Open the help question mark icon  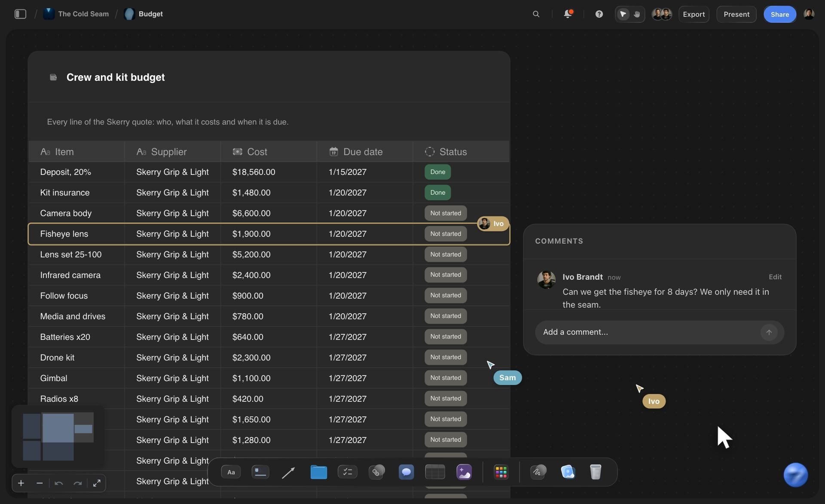[x=599, y=14]
